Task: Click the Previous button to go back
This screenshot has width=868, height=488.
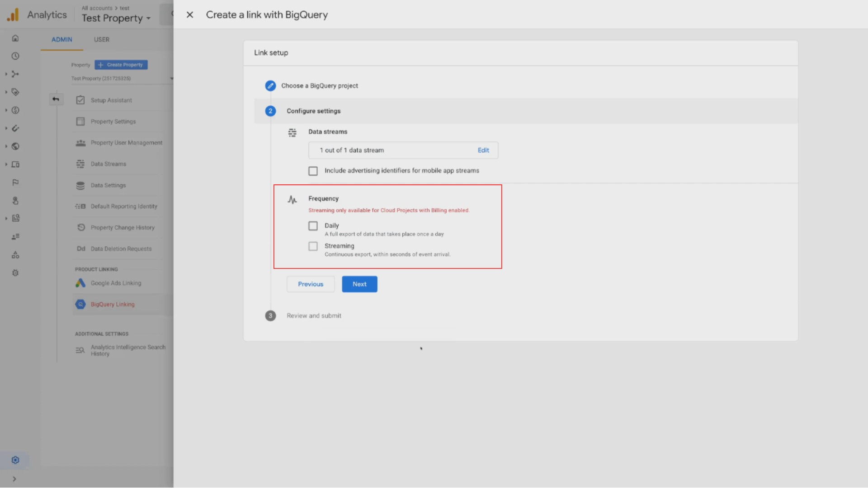Action: 311,284
